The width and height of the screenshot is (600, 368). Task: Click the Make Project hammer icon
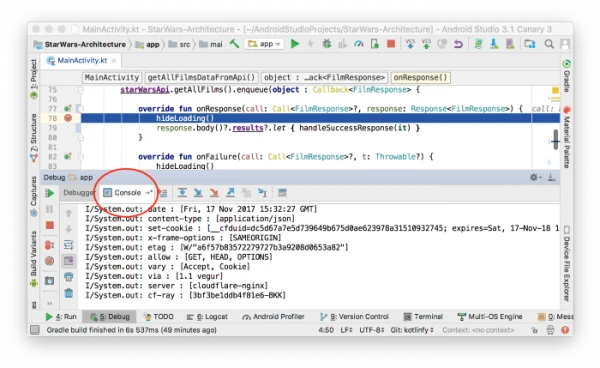pyautogui.click(x=234, y=44)
